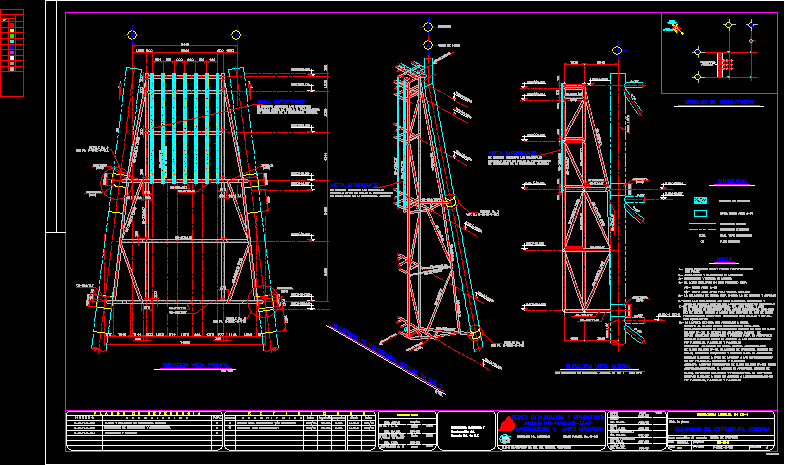Pick upper yellow detail circle on isometric
The height and width of the screenshot is (465, 785).
451,201
